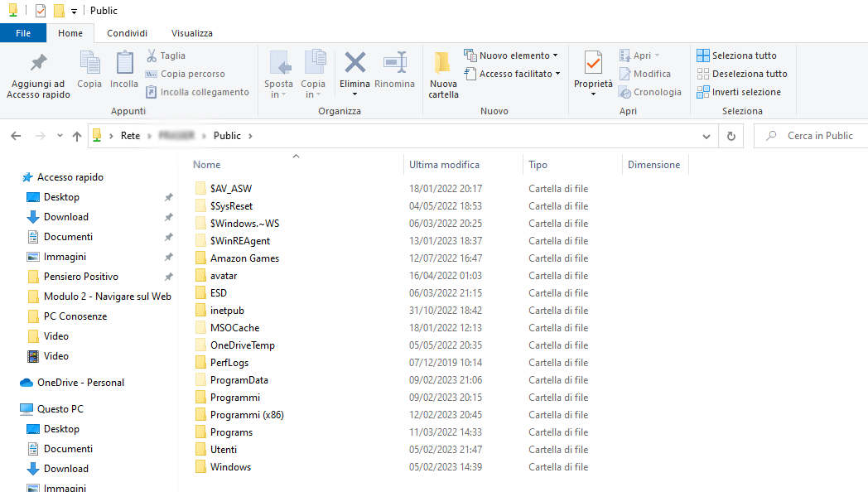Click the Incolla collegamento icon

pyautogui.click(x=154, y=92)
